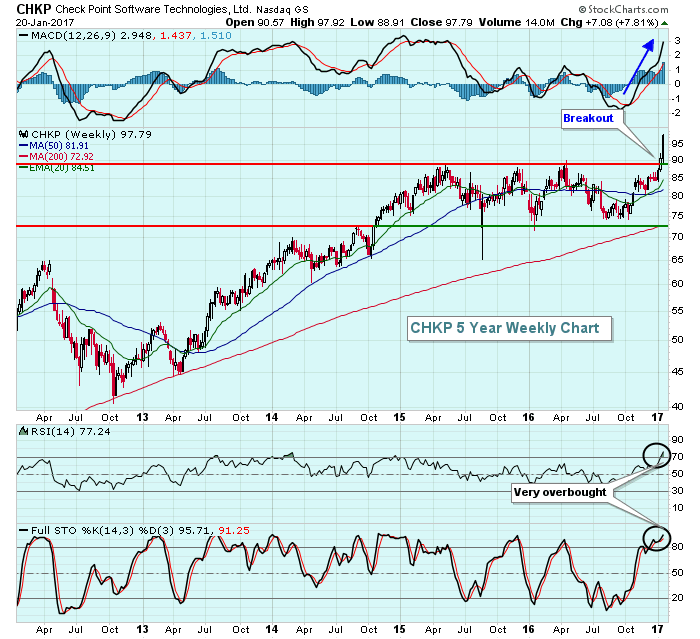This screenshot has height=639, width=700.
Task: Click the RSI(14) 77.24 indicator label
Action: (x=70, y=431)
